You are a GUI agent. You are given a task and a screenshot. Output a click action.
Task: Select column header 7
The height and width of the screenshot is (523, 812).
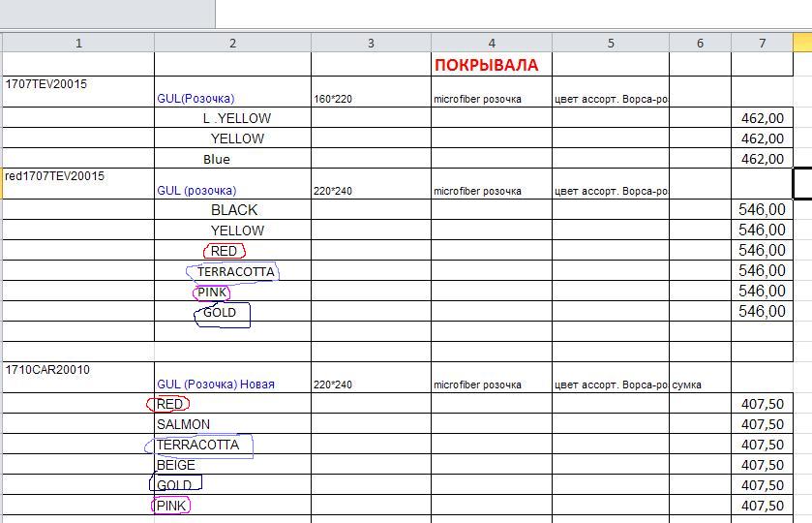(x=763, y=43)
